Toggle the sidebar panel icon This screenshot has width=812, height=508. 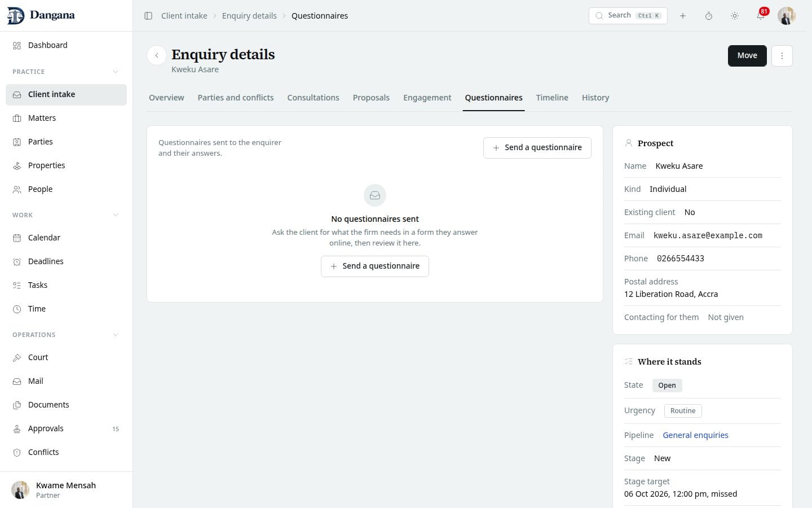[148, 16]
